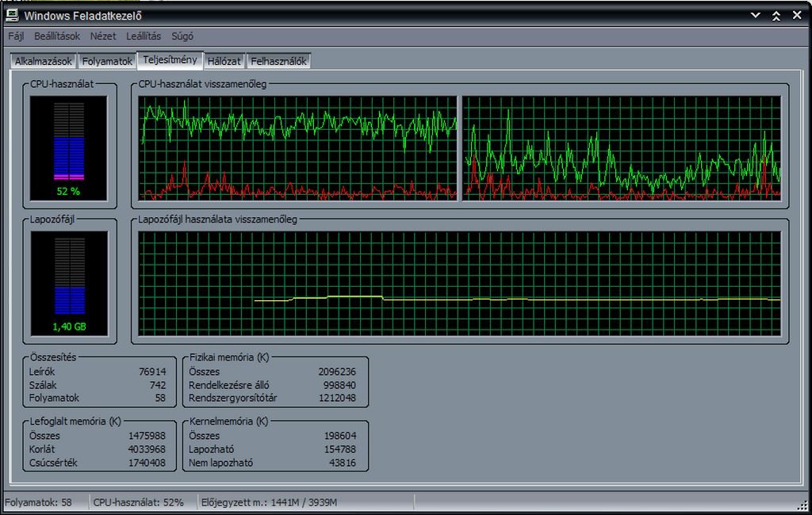Open the Beállítások menu

pyautogui.click(x=57, y=36)
